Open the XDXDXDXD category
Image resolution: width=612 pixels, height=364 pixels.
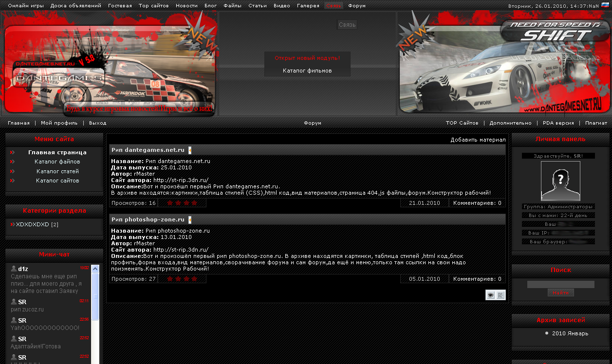[33, 225]
